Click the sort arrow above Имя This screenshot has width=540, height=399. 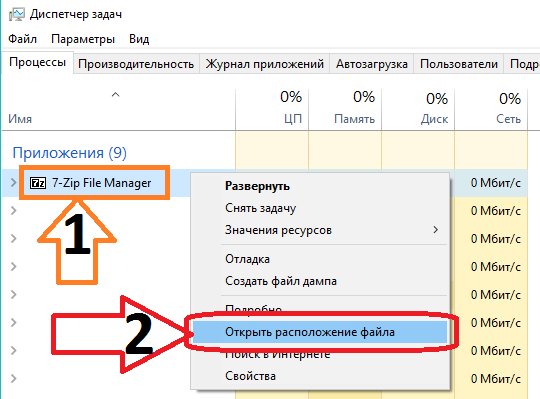click(x=116, y=94)
